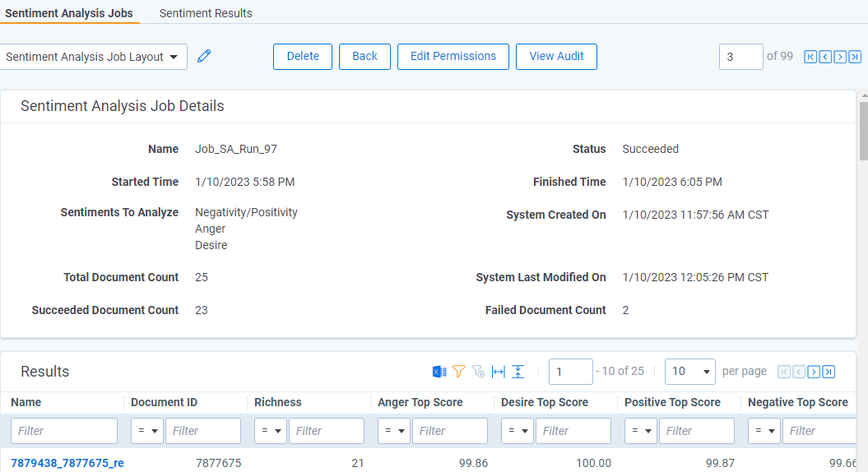Open Desire Top Score operator dropdown
The image size is (868, 472).
pyautogui.click(x=518, y=431)
